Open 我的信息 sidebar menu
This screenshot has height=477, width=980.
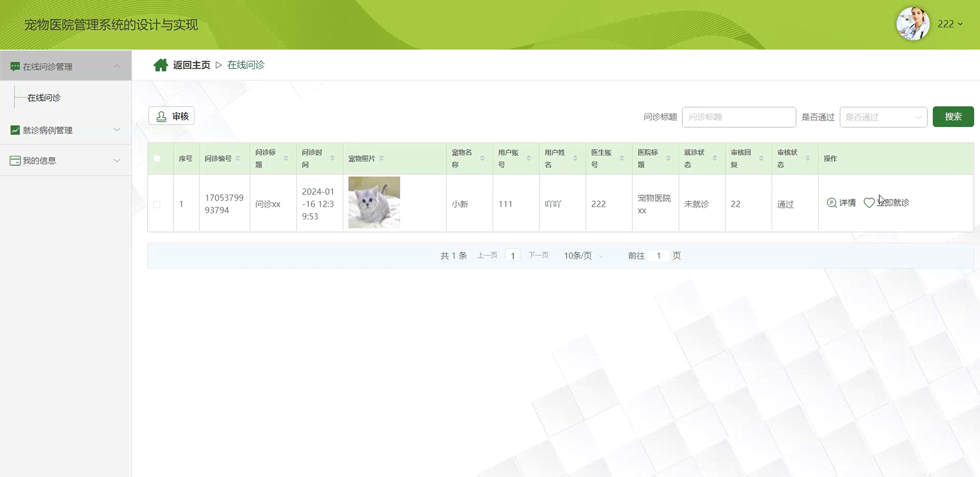tap(66, 160)
